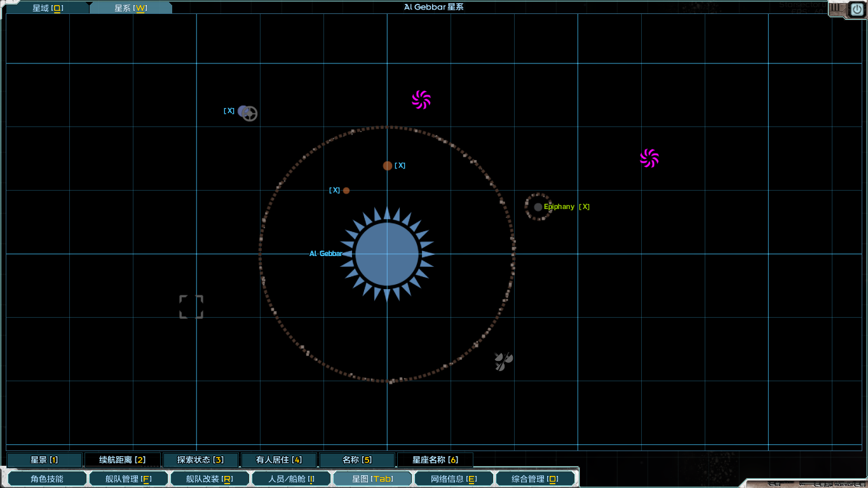Image resolution: width=868 pixels, height=488 pixels.
Task: Select the larger orange planet above the star
Action: pyautogui.click(x=388, y=166)
